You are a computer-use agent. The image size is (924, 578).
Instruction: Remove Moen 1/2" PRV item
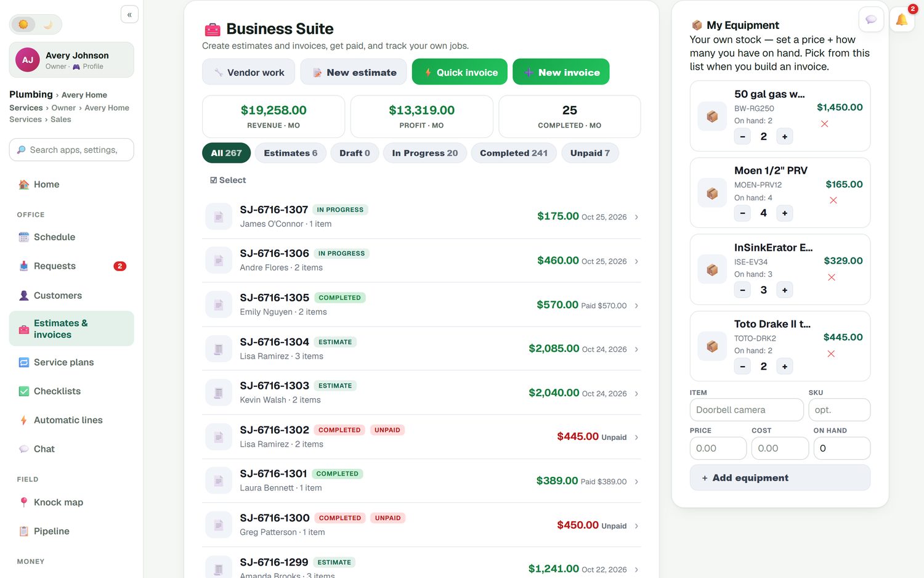pos(833,200)
